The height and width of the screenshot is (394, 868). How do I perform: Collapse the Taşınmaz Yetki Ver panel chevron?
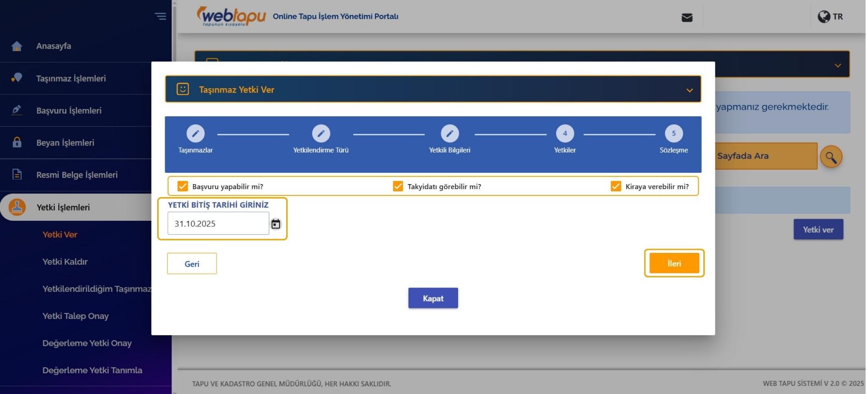pos(690,90)
